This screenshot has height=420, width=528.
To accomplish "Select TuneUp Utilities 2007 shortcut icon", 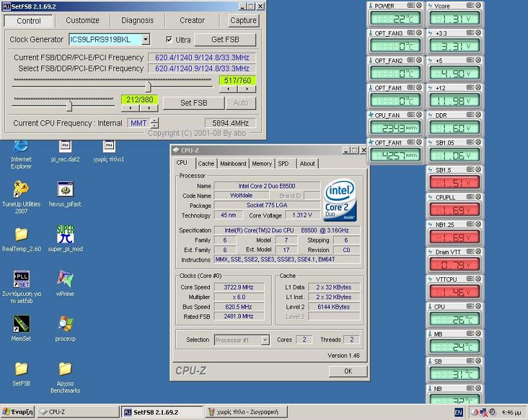I will [21, 189].
